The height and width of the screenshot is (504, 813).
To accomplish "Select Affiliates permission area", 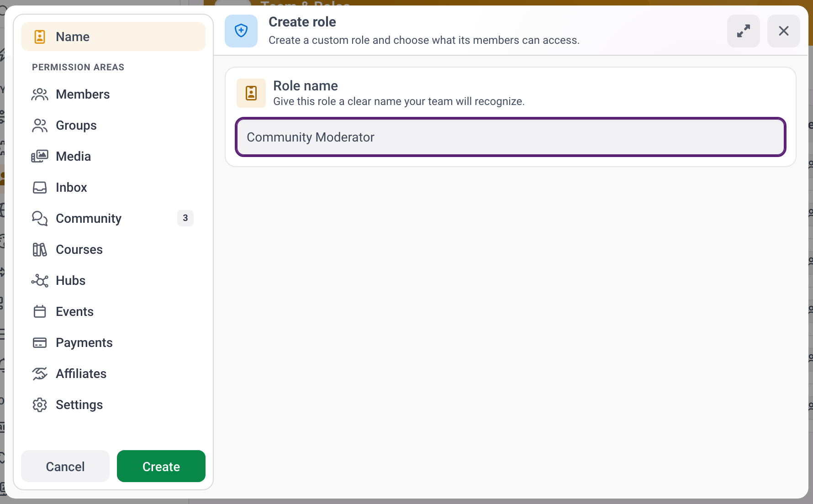I will click(x=113, y=374).
